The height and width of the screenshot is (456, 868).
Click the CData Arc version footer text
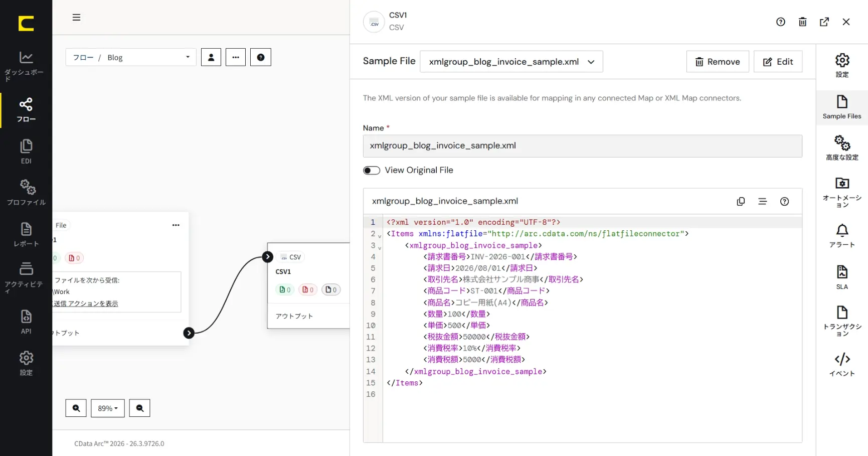pyautogui.click(x=119, y=443)
